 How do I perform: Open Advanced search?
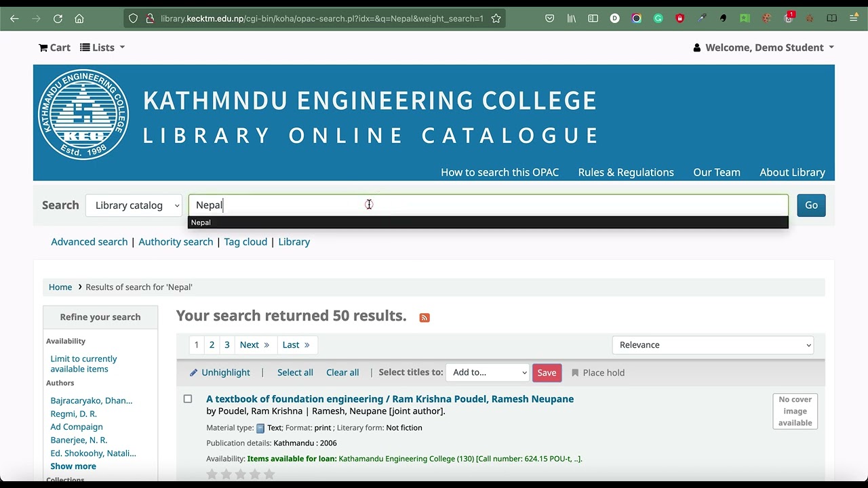click(x=89, y=242)
